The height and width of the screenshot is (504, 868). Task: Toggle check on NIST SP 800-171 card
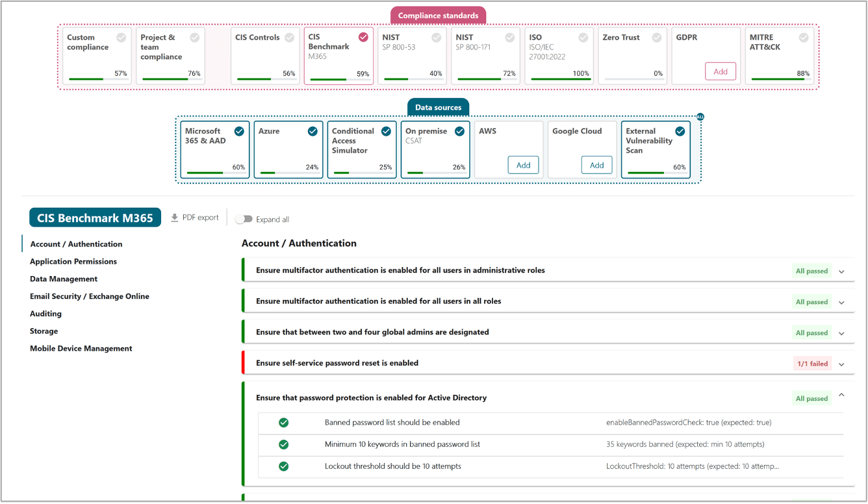(x=510, y=38)
